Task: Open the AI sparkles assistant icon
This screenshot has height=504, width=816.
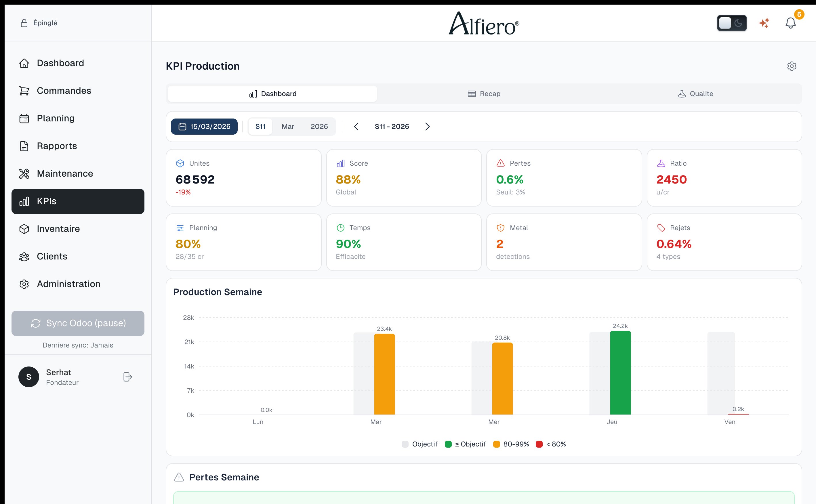Action: pos(764,23)
